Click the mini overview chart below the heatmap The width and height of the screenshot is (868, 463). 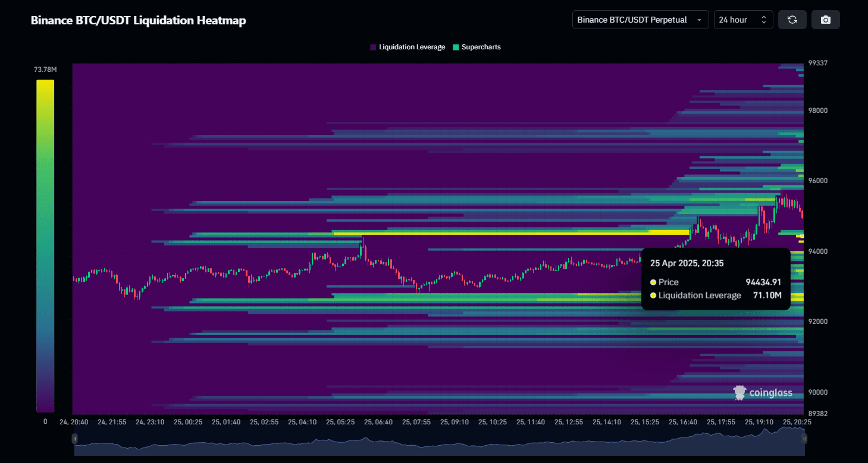[439, 441]
